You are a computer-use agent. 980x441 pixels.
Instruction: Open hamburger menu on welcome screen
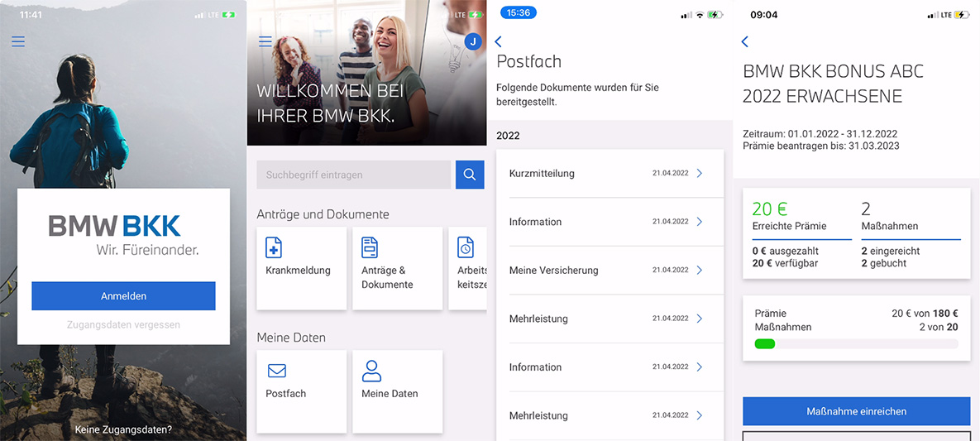click(x=265, y=41)
